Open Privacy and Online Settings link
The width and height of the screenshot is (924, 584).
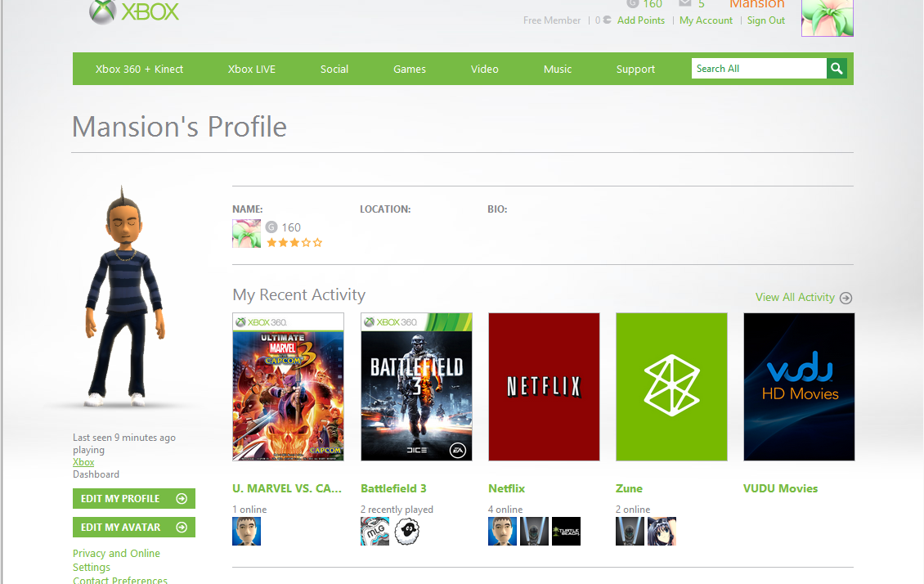116,560
